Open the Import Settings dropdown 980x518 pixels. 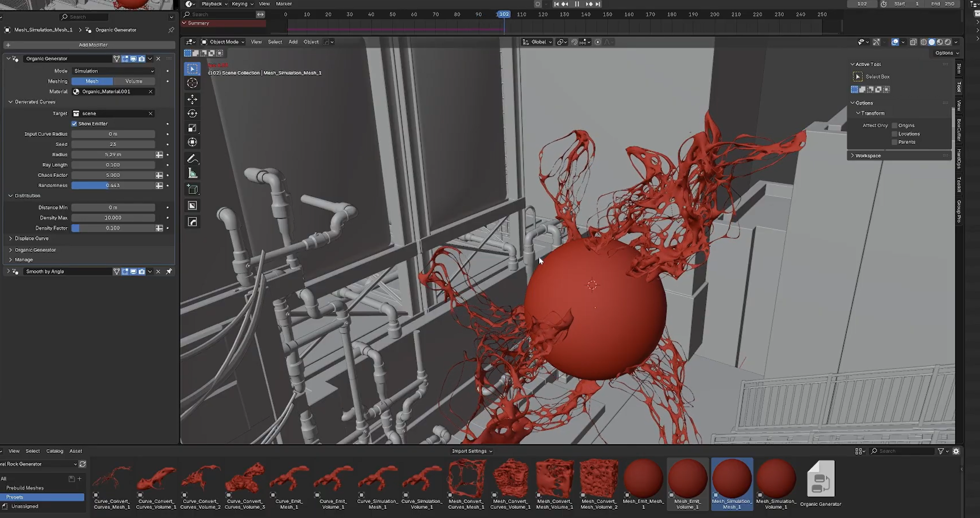coord(472,451)
